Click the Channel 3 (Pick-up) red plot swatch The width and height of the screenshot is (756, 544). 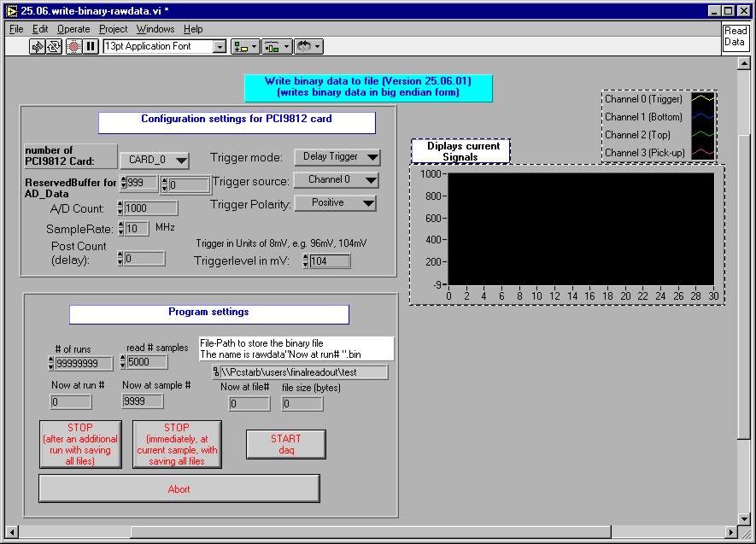[702, 153]
